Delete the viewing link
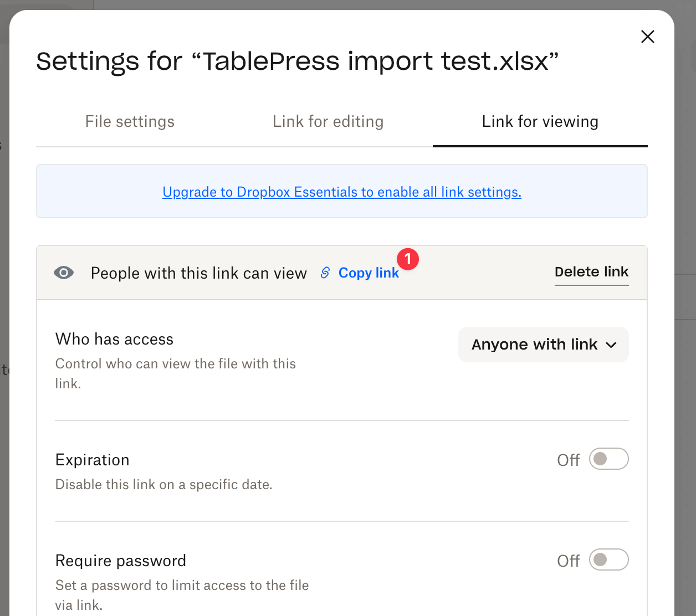Image resolution: width=696 pixels, height=616 pixels. click(591, 272)
